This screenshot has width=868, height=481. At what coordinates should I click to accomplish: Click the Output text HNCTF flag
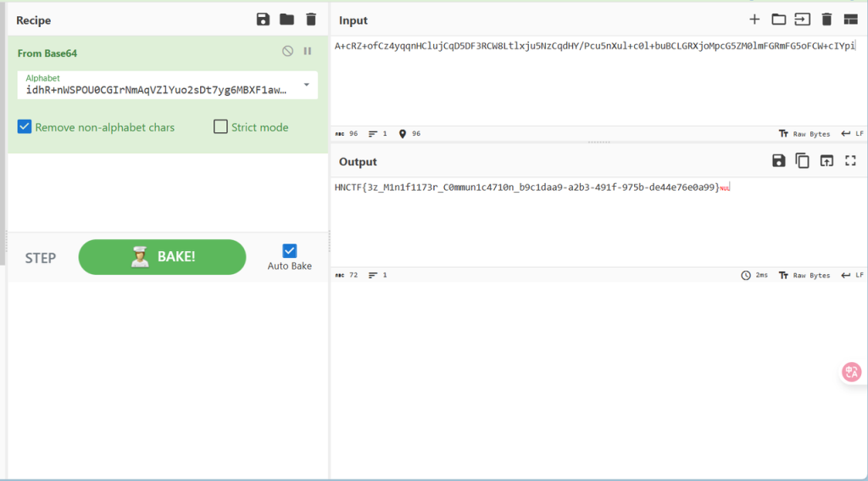point(527,187)
